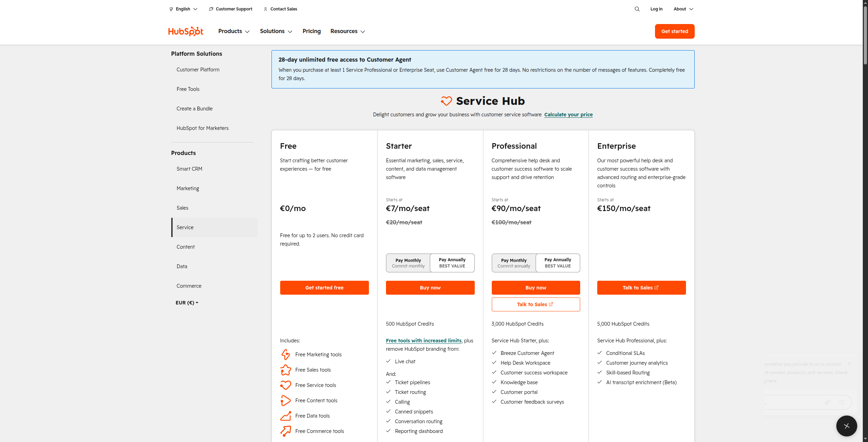
Task: Click the Contact Sales link
Action: [284, 9]
